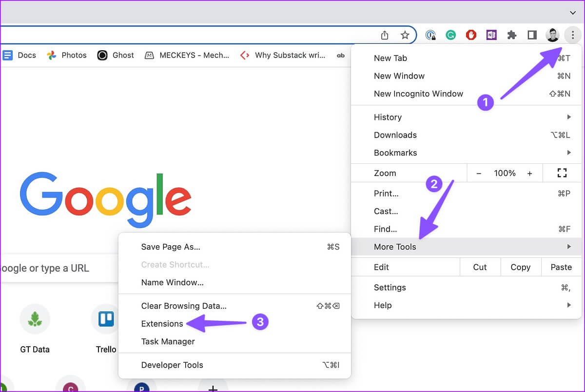Open the Extensions puzzle piece icon

point(512,35)
